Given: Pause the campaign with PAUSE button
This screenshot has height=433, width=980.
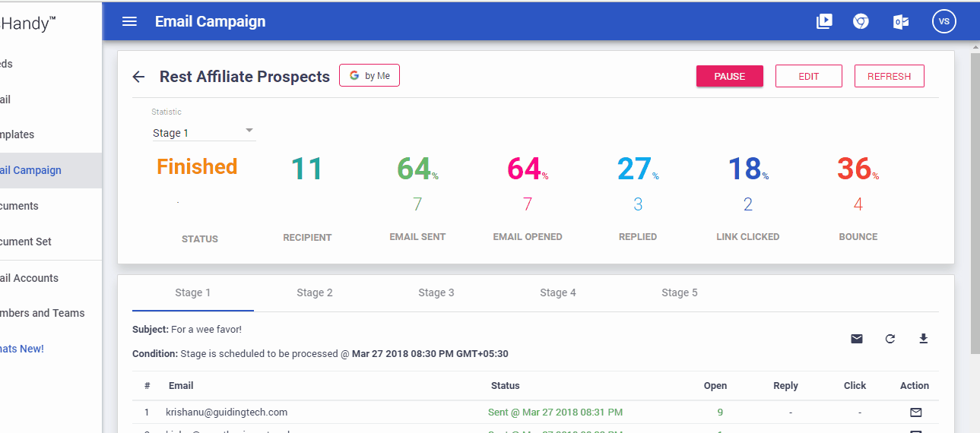Looking at the screenshot, I should (x=730, y=76).
